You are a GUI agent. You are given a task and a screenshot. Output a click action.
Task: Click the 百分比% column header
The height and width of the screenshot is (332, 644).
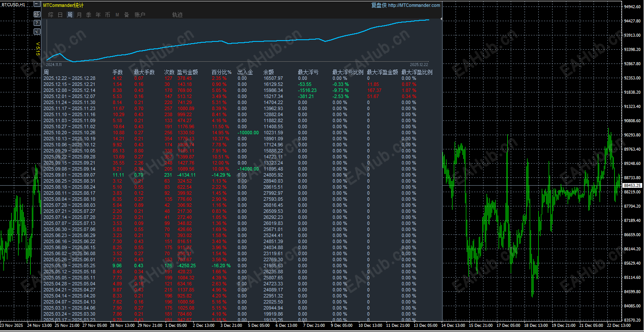(x=222, y=73)
